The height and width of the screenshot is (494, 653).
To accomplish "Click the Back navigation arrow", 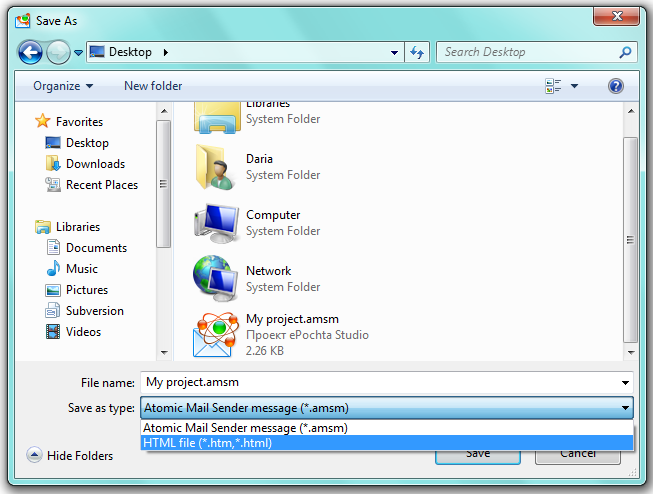I will pos(30,52).
